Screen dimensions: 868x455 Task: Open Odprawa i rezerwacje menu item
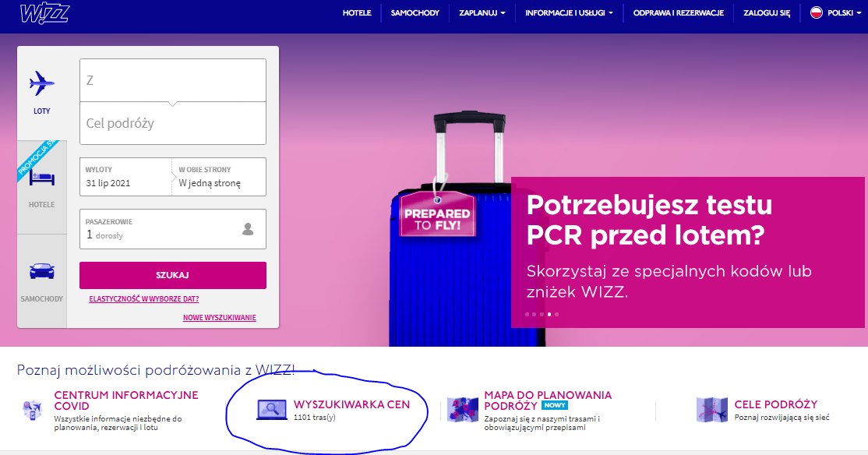coord(679,12)
